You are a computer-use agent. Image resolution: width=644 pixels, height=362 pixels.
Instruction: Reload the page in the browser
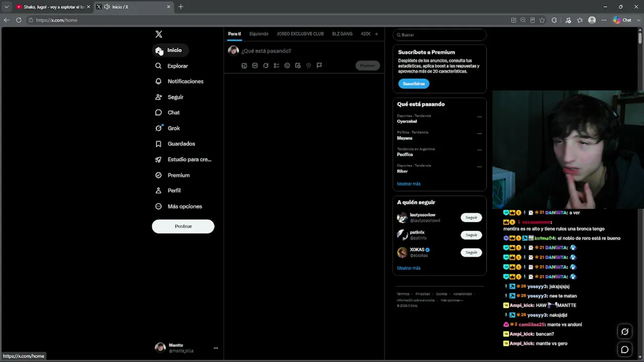pos(19,20)
